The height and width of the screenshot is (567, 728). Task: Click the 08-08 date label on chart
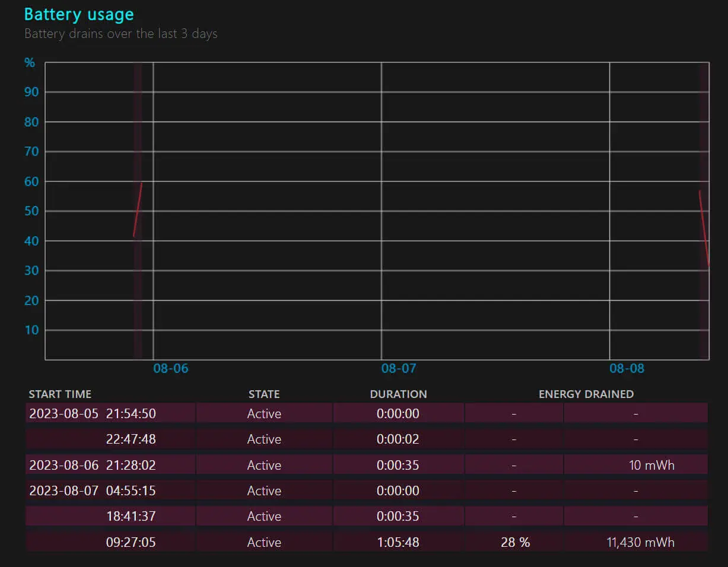[x=627, y=368]
